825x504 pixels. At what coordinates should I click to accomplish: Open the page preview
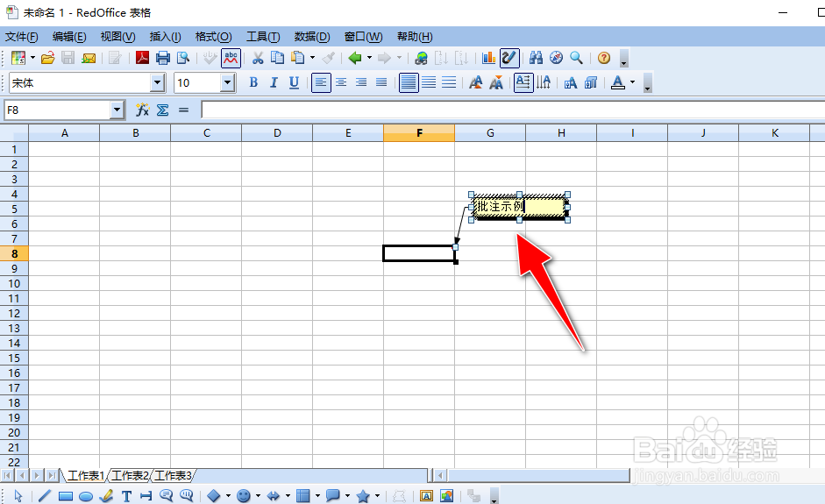pos(183,58)
